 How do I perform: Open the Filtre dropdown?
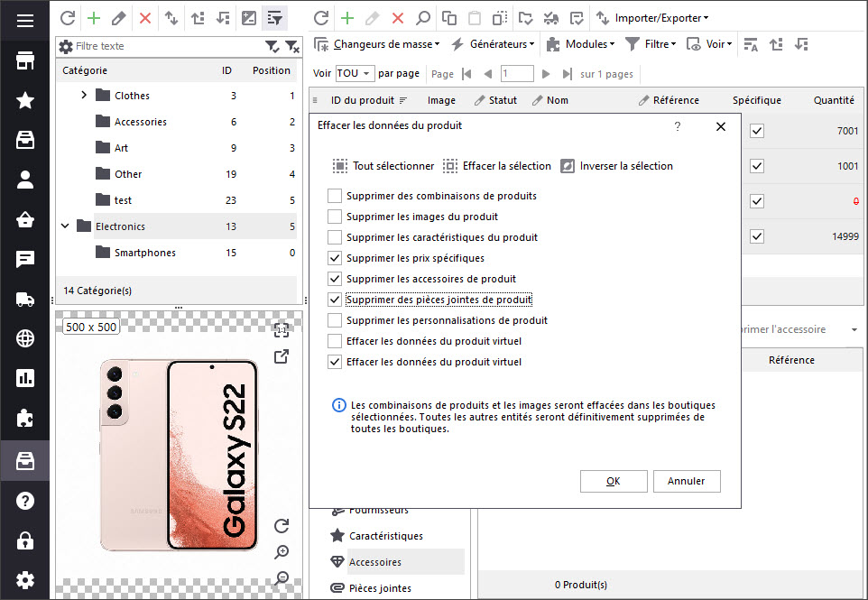[651, 44]
